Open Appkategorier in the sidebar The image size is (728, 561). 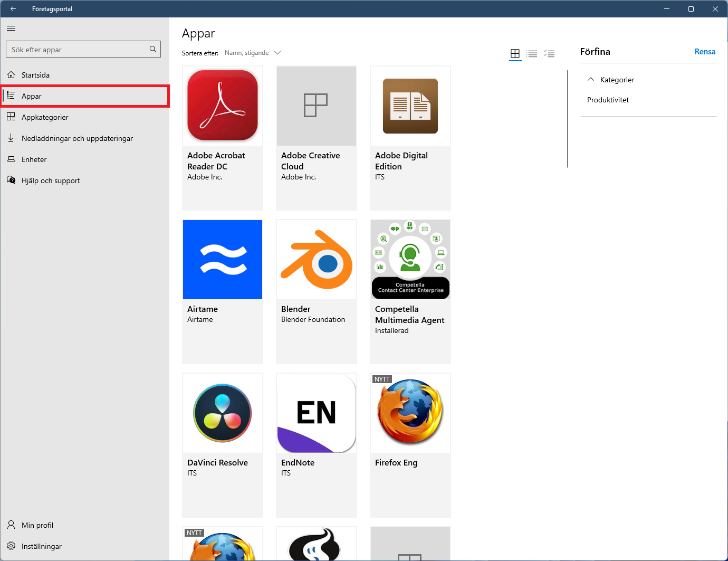[x=84, y=117]
